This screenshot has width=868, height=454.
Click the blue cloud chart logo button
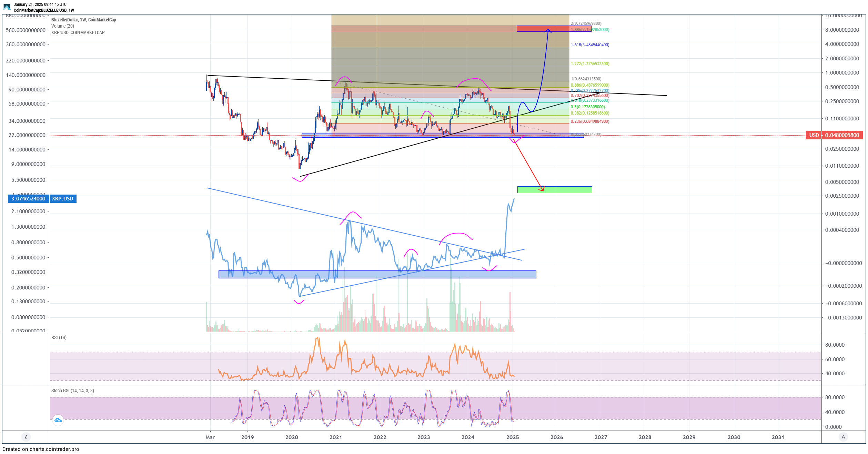[x=58, y=420]
